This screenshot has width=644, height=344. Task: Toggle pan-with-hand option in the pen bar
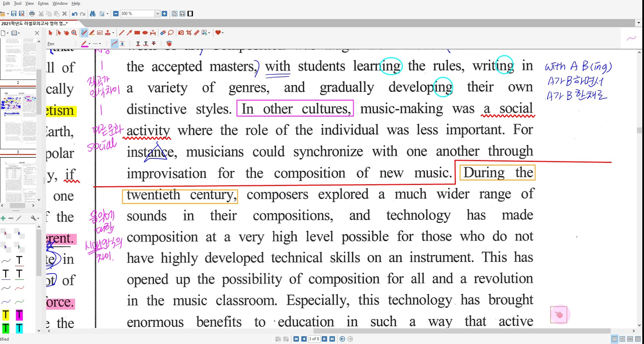point(169,44)
